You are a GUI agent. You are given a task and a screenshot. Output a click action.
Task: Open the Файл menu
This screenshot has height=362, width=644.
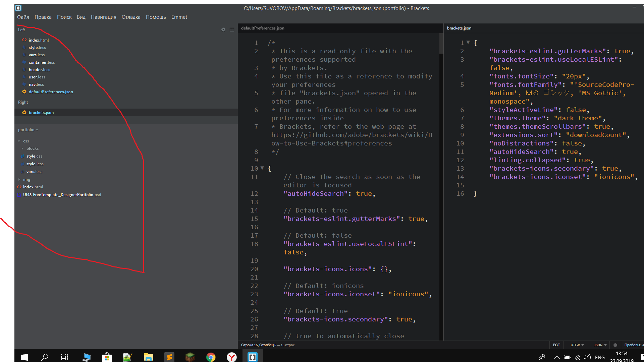tap(23, 17)
